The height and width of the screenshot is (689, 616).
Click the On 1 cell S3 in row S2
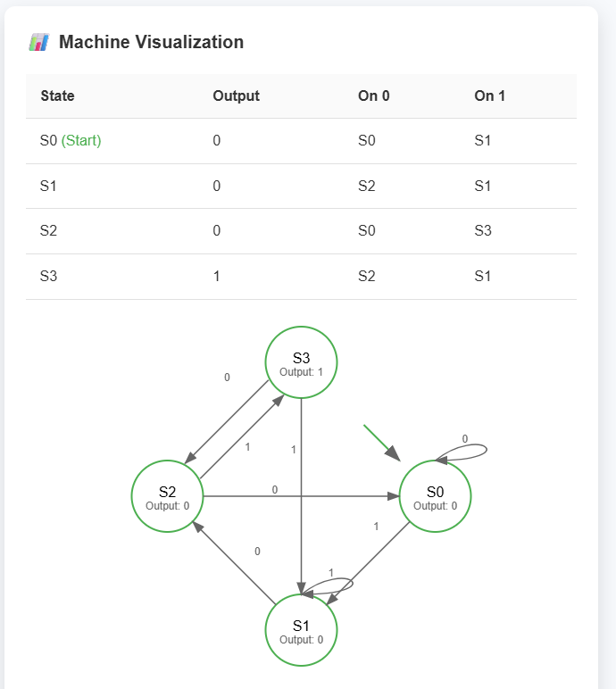click(483, 230)
